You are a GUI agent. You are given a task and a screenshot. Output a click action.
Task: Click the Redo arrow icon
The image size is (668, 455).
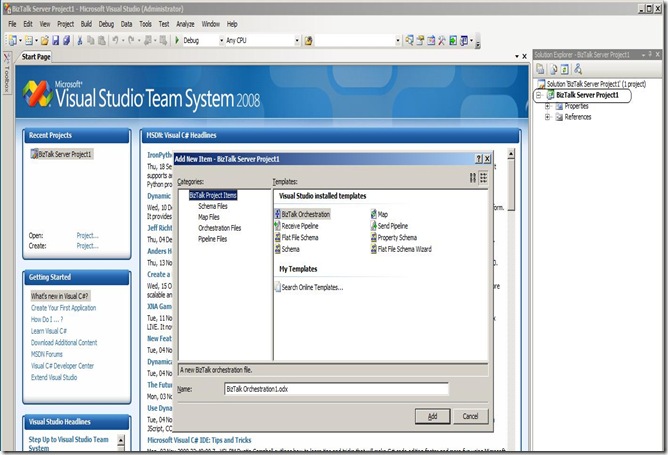(x=131, y=40)
